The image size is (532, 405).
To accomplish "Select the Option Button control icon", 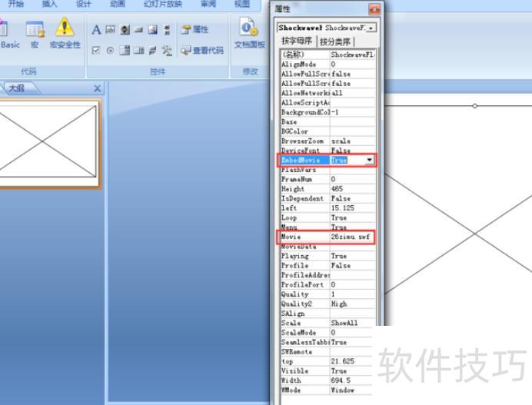I will click(x=110, y=51).
